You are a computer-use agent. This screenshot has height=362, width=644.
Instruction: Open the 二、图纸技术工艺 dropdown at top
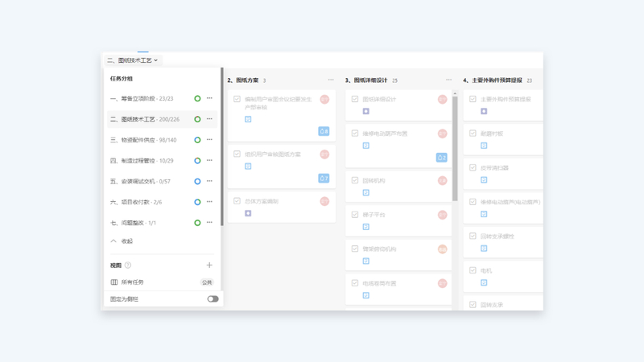(x=133, y=60)
